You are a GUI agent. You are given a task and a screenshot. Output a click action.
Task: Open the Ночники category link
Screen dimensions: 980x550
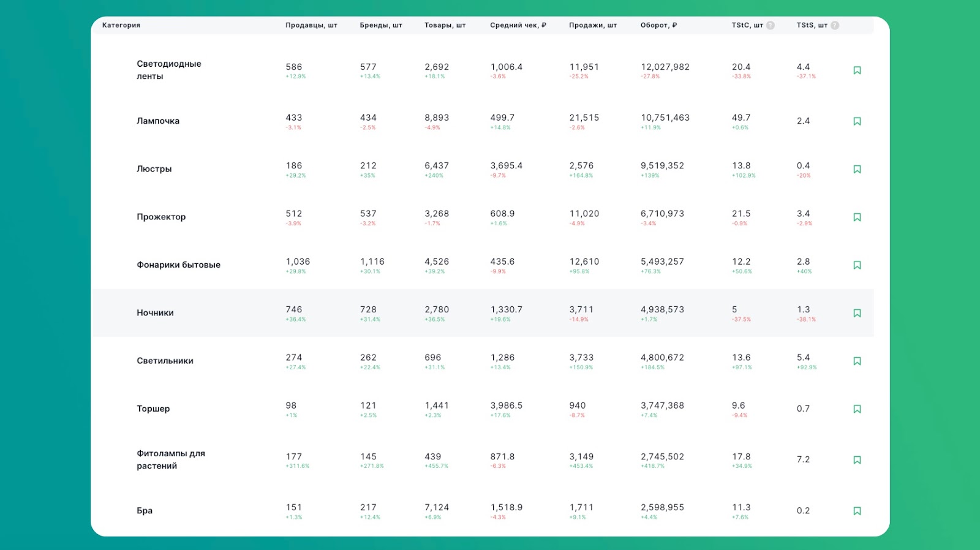point(155,313)
